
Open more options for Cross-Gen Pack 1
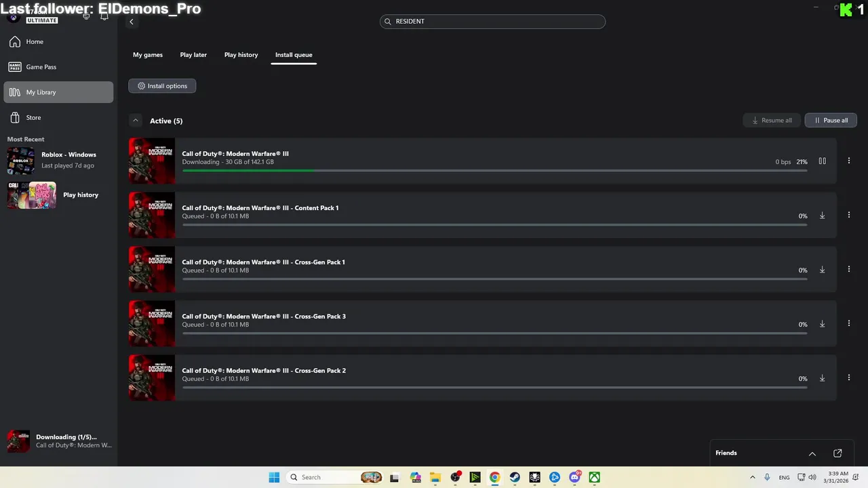(848, 269)
